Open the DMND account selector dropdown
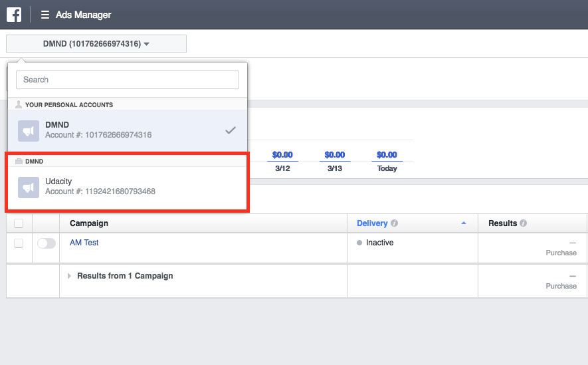This screenshot has width=588, height=365. [96, 44]
